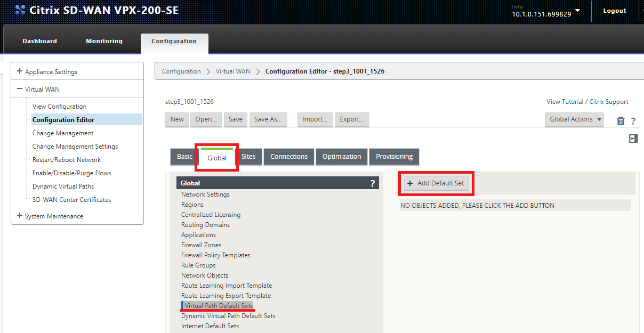
Task: Open the Info 10.1.0.151 dropdown arrow
Action: tap(577, 11)
